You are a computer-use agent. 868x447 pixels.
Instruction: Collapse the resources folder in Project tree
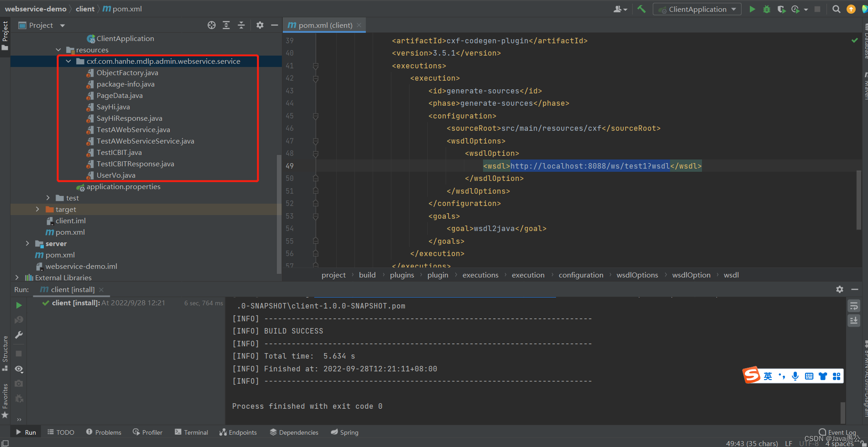point(58,50)
